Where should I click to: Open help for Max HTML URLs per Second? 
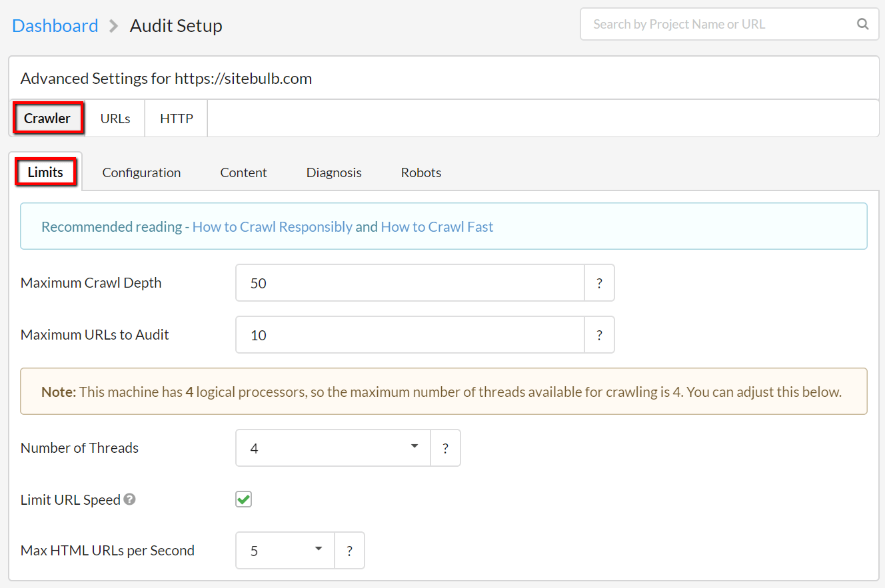349,551
